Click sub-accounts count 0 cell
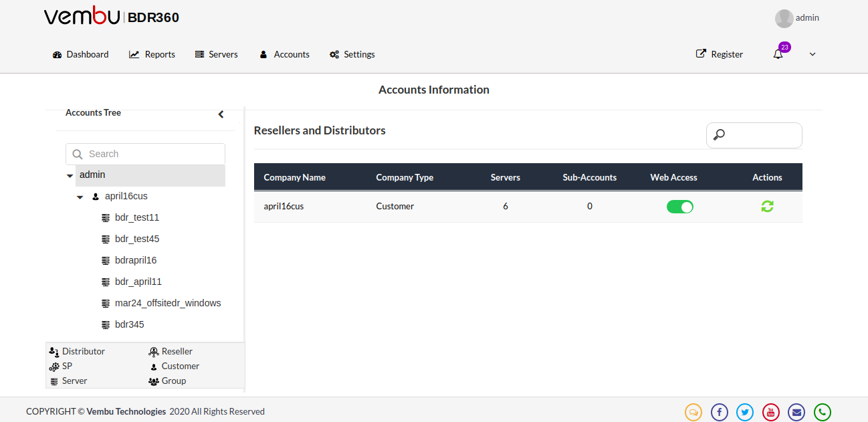Viewport: 868px width, 422px height. click(590, 206)
